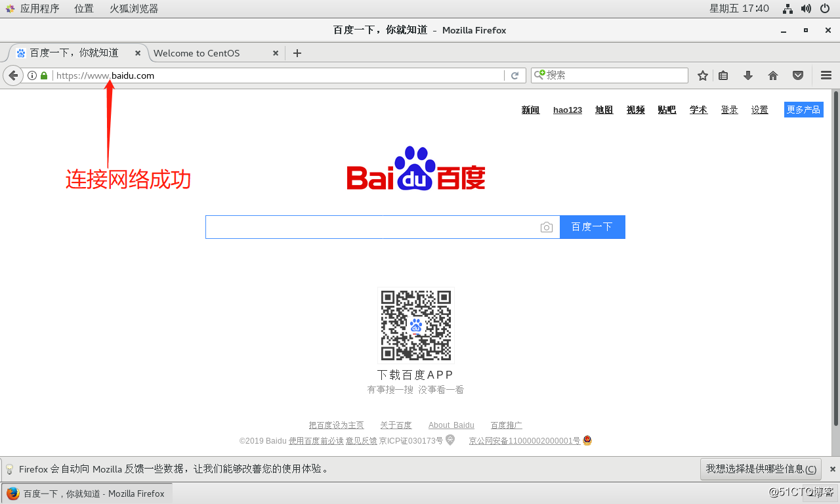Open the 设置 settings link
This screenshot has height=504, width=840.
[760, 110]
